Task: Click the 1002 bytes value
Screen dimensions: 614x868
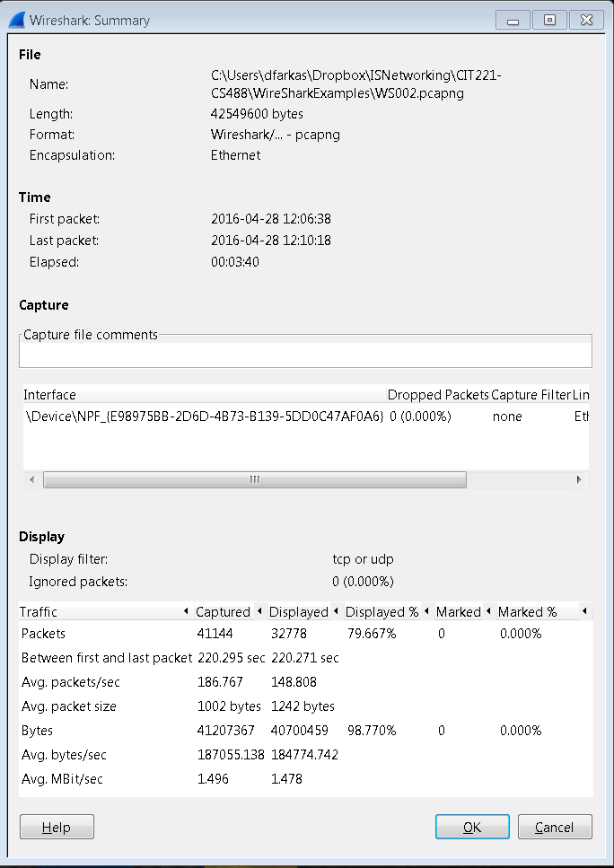Action: (x=229, y=706)
